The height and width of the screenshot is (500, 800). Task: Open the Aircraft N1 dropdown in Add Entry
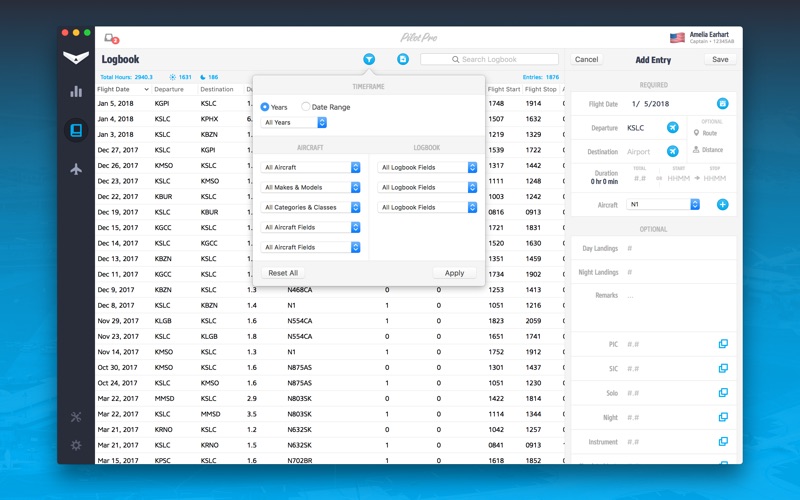click(x=663, y=204)
